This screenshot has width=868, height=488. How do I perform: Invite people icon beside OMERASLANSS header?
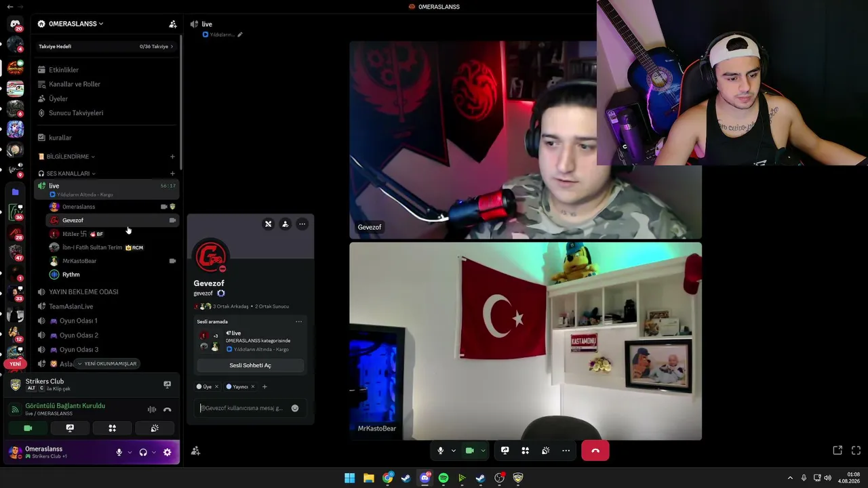pyautogui.click(x=173, y=24)
